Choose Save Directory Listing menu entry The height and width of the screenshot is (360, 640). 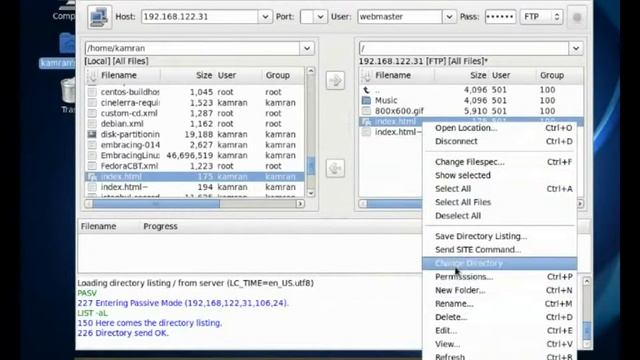[x=500, y=236]
